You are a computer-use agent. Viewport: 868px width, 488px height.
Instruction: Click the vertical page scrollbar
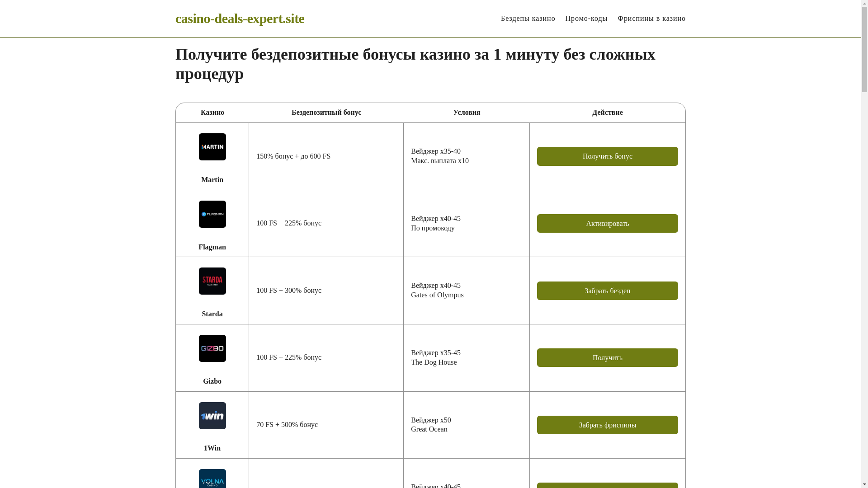tap(864, 244)
